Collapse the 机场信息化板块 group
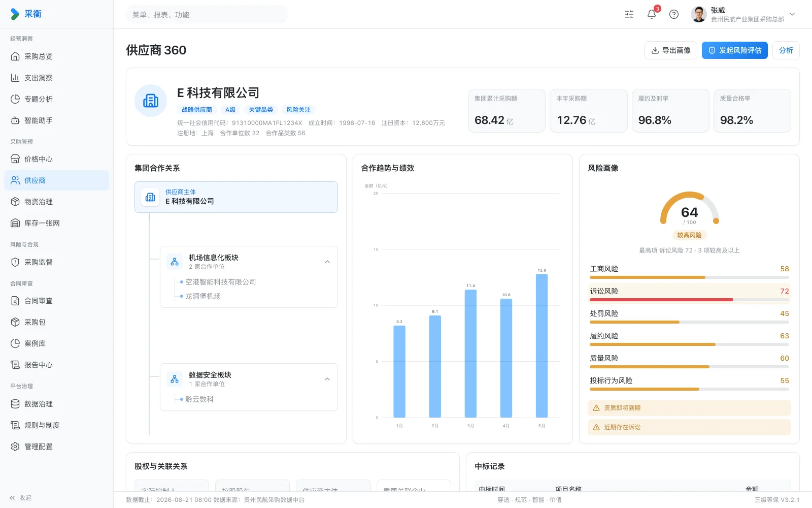Screen dimensions: 812x508 327,262
